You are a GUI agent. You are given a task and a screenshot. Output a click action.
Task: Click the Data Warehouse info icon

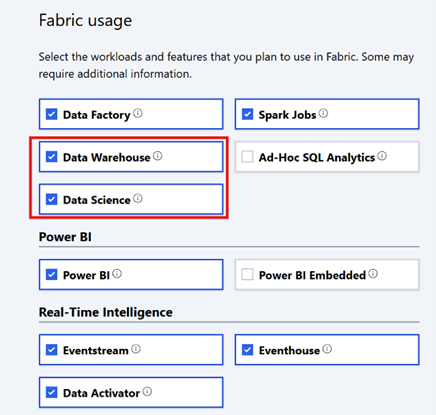tap(158, 156)
